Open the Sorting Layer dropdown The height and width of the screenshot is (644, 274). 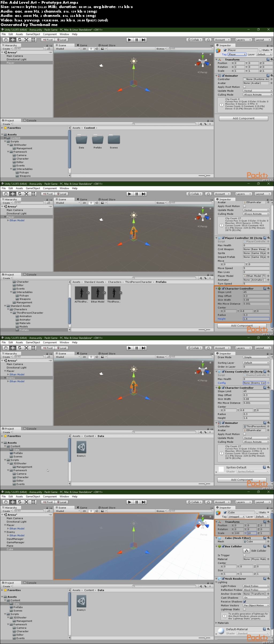pyautogui.click(x=256, y=363)
